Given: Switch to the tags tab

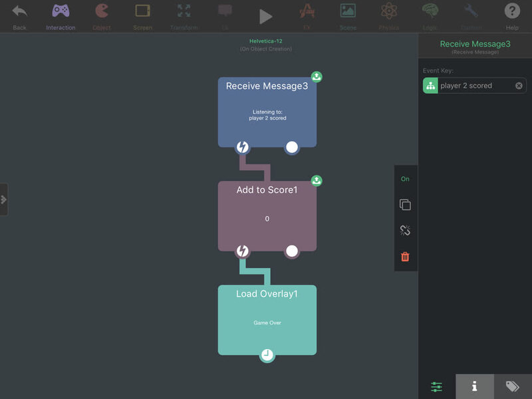Looking at the screenshot, I should pyautogui.click(x=513, y=386).
